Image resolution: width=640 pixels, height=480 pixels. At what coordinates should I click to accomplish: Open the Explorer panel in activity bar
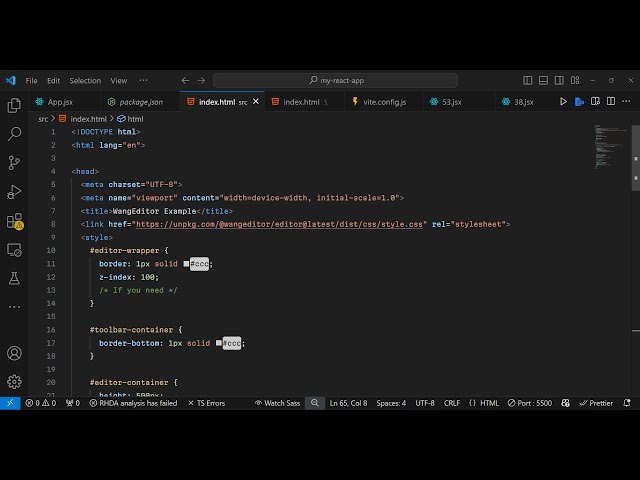(x=14, y=105)
